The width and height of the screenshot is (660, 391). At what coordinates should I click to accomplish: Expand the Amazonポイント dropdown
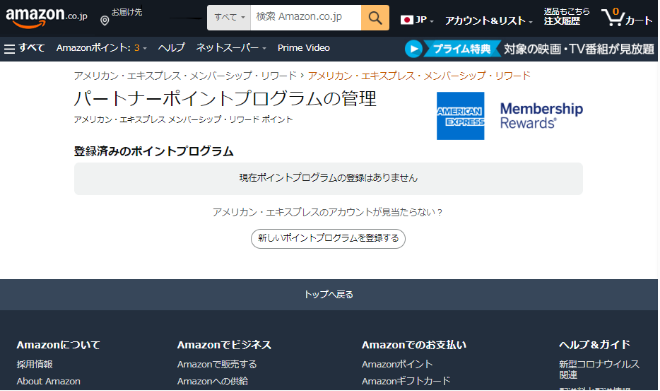pyautogui.click(x=101, y=48)
